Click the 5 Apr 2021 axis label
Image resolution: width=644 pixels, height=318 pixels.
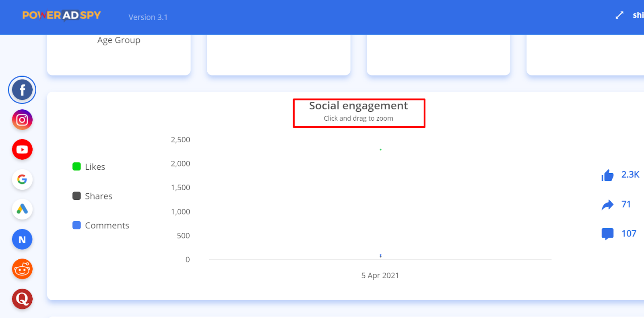380,275
